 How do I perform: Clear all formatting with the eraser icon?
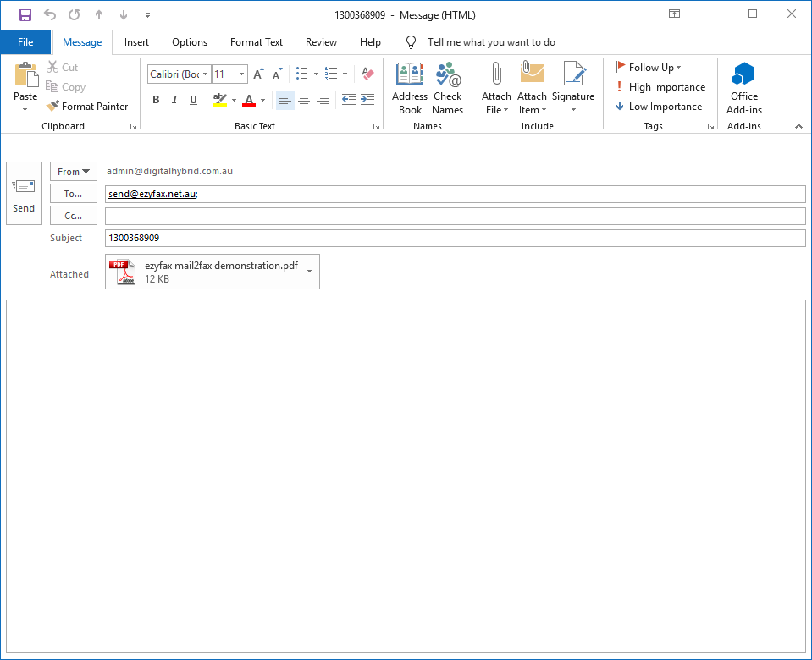point(367,74)
